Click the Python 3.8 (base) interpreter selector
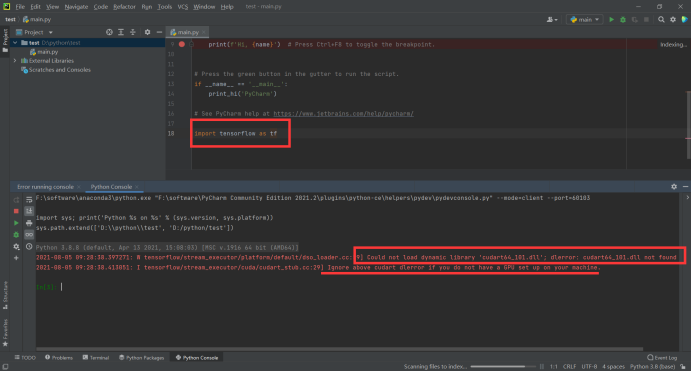This screenshot has height=371, width=692. pos(652,367)
